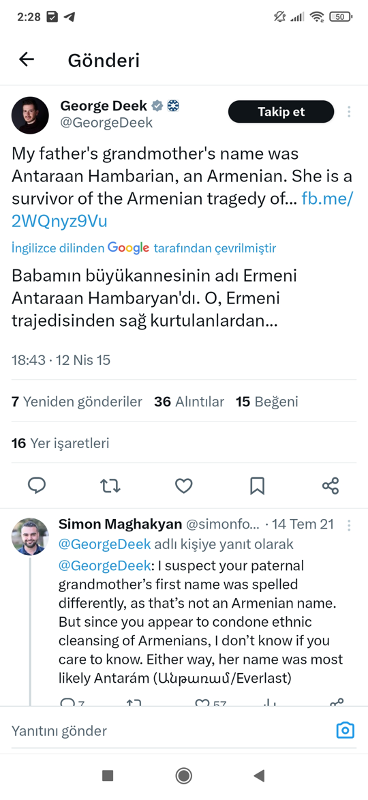Screen dimensions: 368x800
Task: View the 15 Beğeni likes list
Action: 267,402
